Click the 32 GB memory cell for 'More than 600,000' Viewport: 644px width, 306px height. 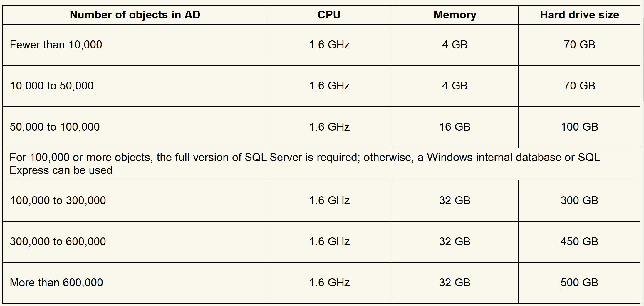point(455,283)
